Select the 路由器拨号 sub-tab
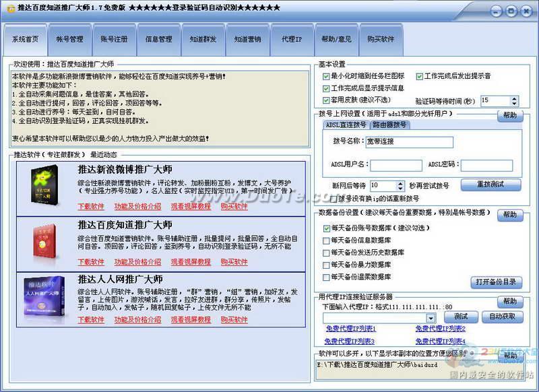 click(389, 125)
